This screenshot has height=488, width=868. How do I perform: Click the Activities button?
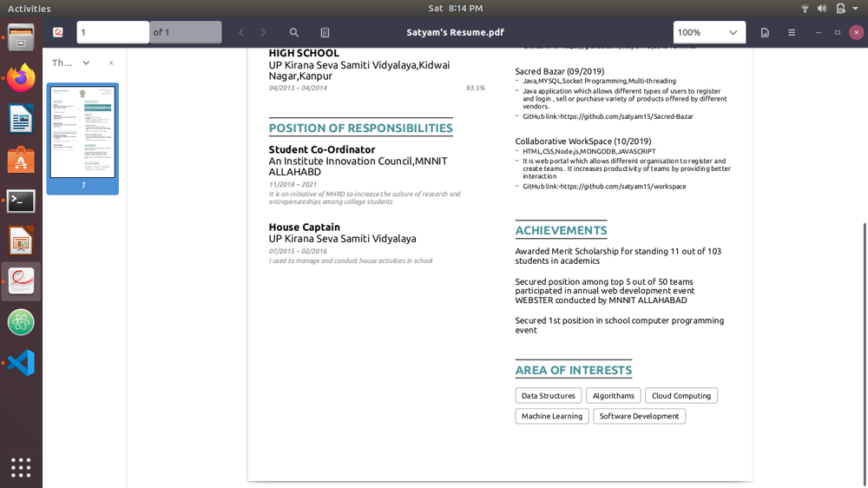[x=29, y=9]
